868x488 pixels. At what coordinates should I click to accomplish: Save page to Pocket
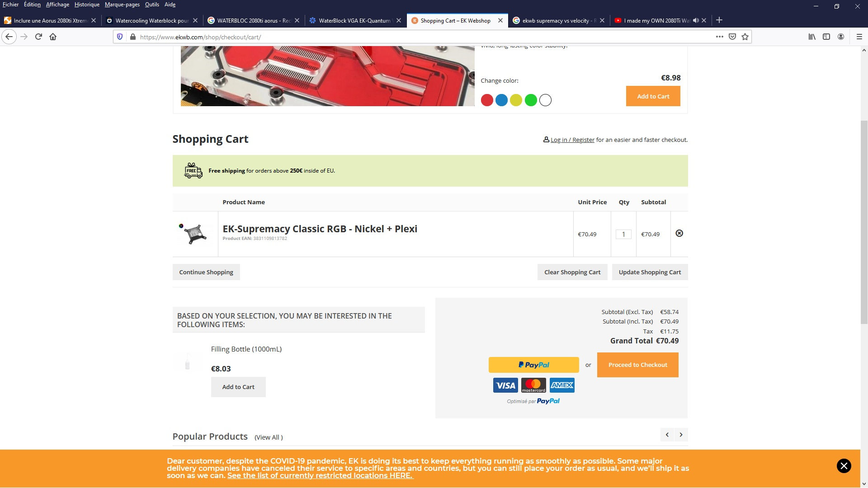click(x=732, y=37)
